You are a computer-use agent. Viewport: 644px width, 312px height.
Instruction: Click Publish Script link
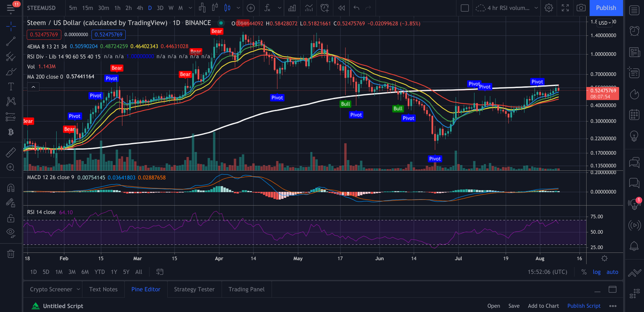coord(584,305)
